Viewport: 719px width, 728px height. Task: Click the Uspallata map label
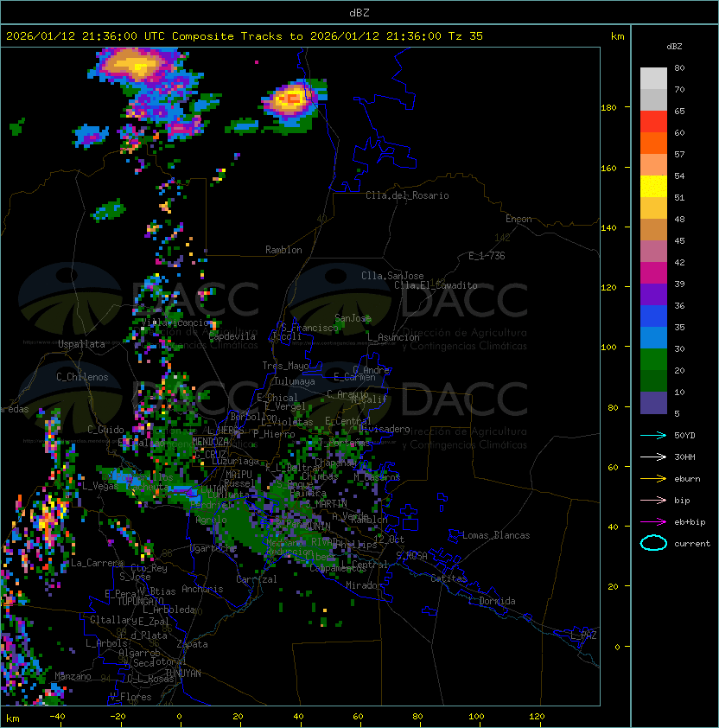pyautogui.click(x=81, y=344)
